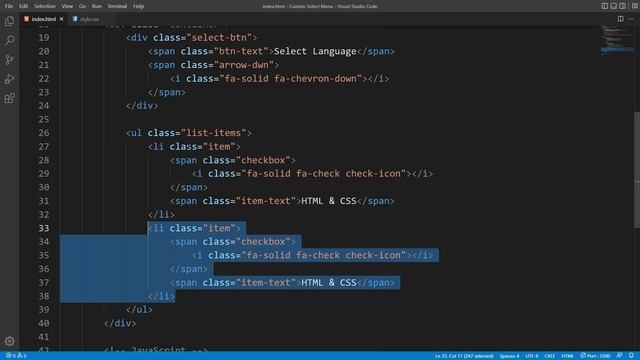Open the Go menu
This screenshot has width=640, height=360.
(x=82, y=6)
